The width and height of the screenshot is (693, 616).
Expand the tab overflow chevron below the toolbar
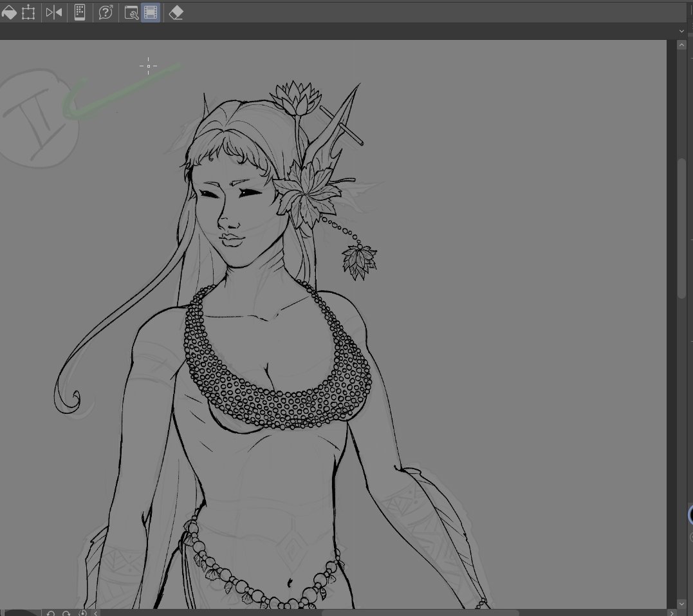click(x=681, y=31)
